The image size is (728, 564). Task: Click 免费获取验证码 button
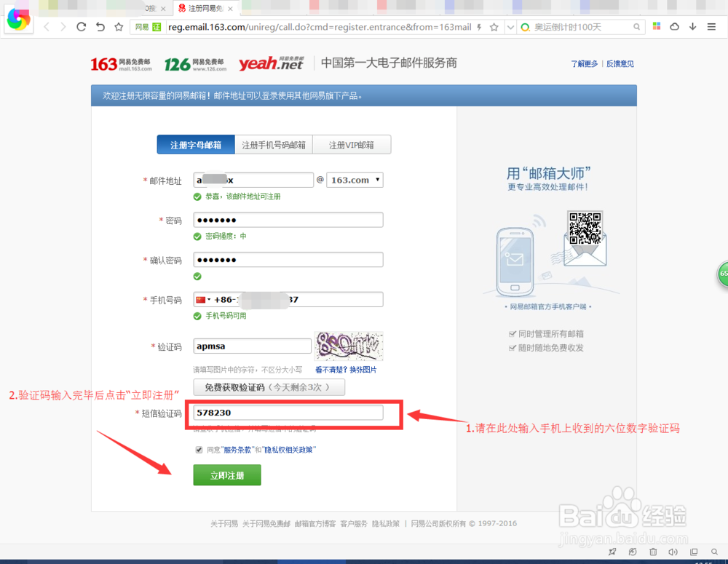coord(269,387)
